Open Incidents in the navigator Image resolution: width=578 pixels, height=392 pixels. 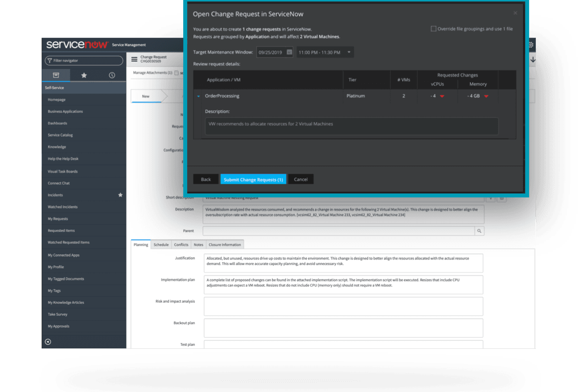pyautogui.click(x=55, y=195)
